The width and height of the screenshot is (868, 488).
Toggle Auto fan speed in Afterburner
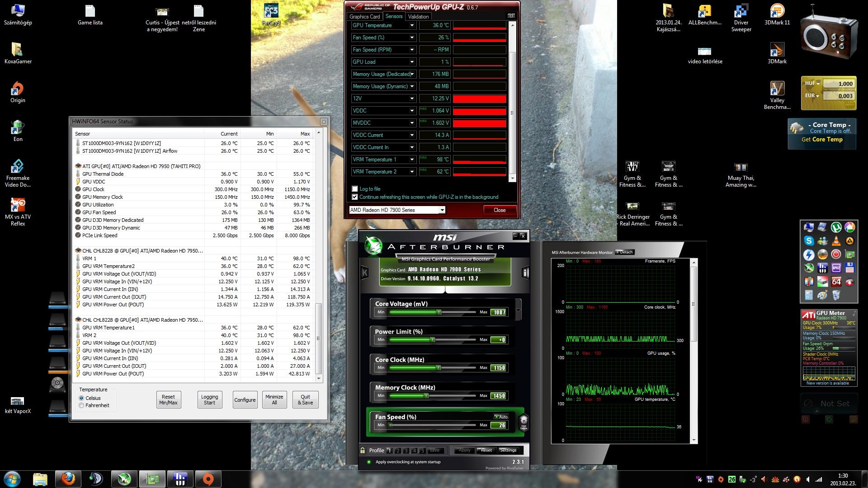click(501, 417)
